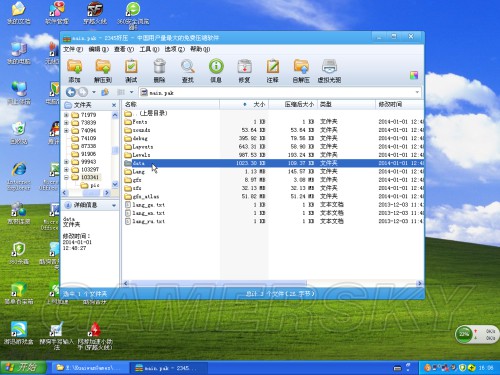The image size is (500, 375).
Task: Open the 信息 green info icon
Action: pyautogui.click(x=216, y=66)
